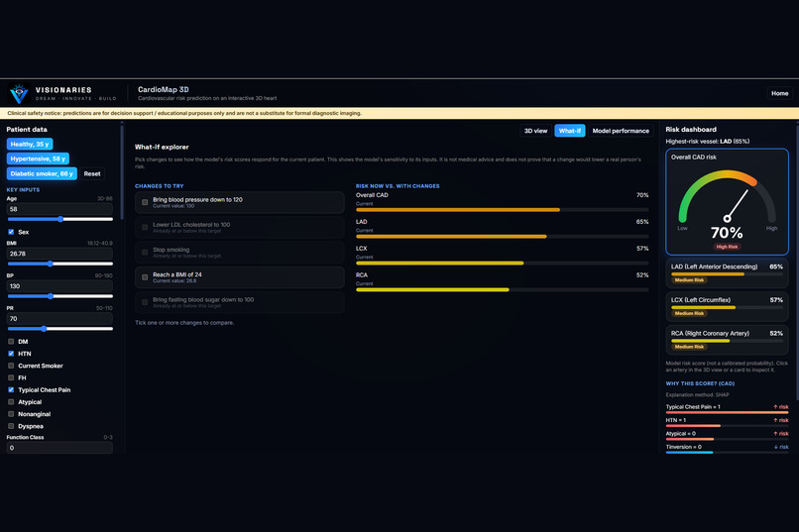Load the Diabetic smoker, 66 y preset

coord(42,173)
